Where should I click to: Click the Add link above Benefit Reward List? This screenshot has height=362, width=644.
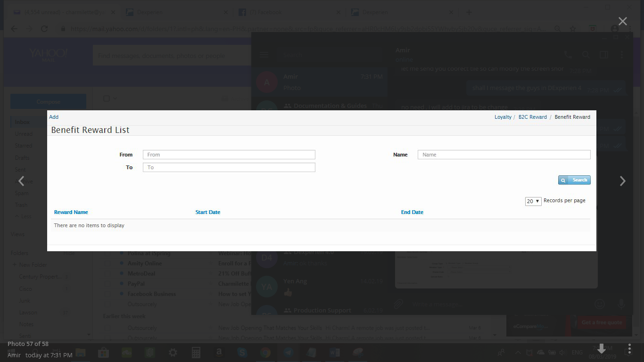point(54,117)
